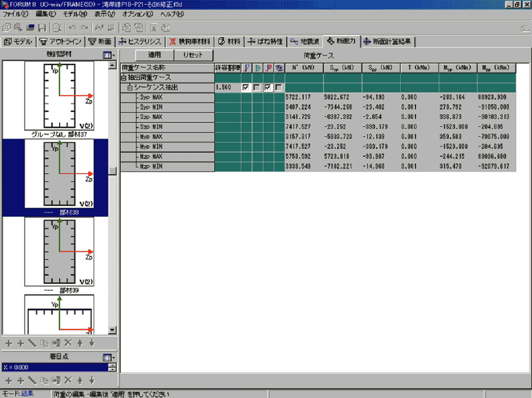Select the 部材39 section thumbnail
532x398 pixels.
click(59, 251)
